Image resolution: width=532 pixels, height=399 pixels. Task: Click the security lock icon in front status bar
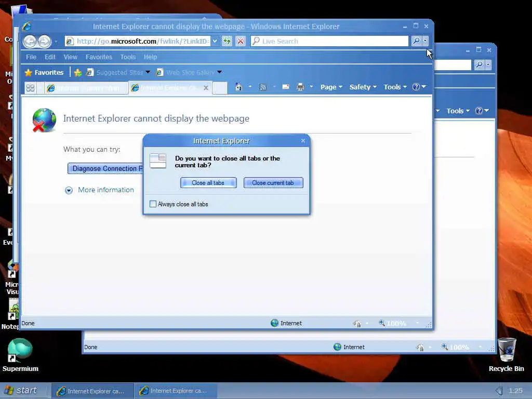[x=357, y=323]
